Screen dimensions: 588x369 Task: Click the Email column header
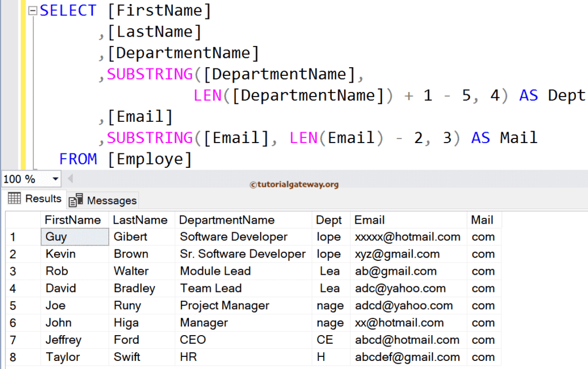(x=369, y=220)
